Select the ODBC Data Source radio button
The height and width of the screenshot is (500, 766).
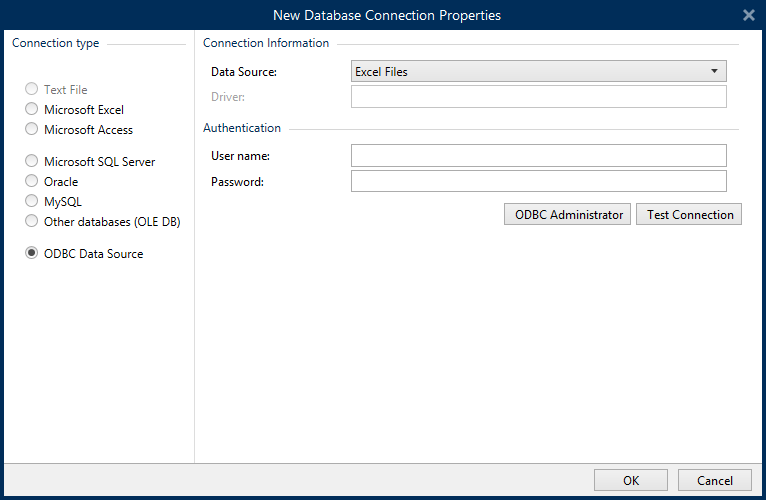[x=33, y=254]
